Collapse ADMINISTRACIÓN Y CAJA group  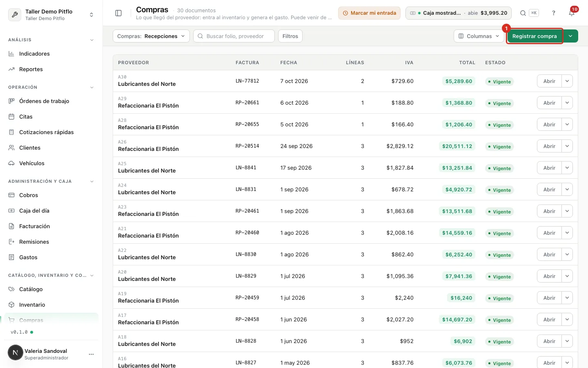[92, 182]
